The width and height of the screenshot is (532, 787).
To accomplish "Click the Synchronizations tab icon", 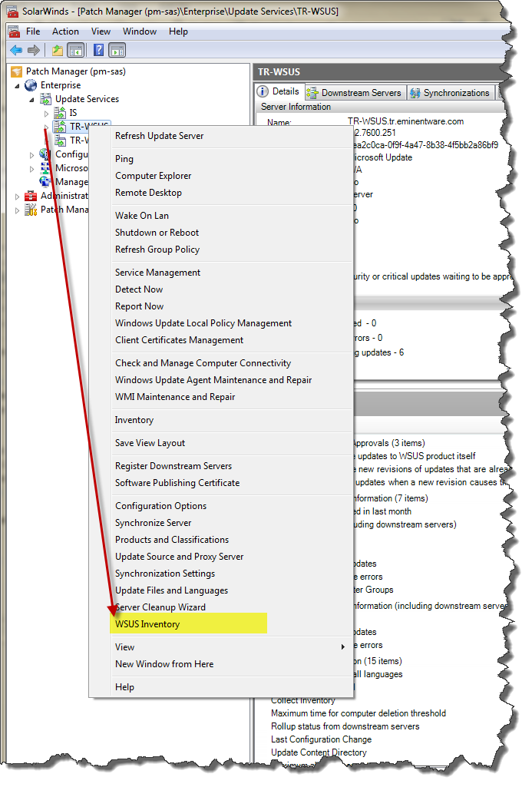I will 415,93.
